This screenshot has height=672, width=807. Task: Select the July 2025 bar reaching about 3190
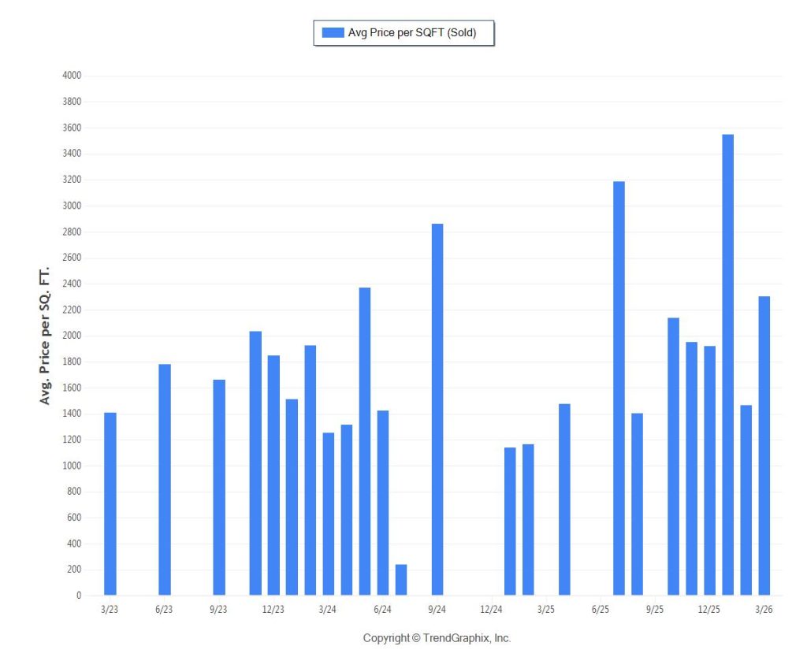click(619, 388)
